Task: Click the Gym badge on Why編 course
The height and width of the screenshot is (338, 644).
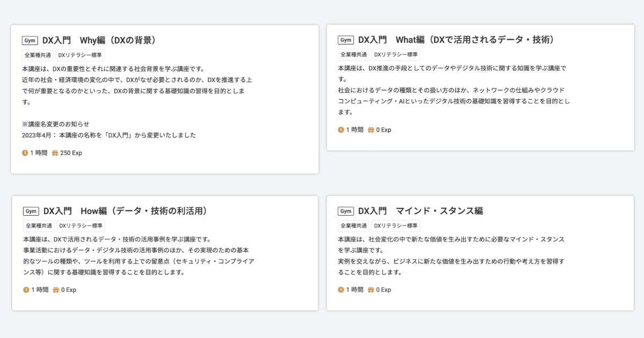Action: tap(30, 40)
